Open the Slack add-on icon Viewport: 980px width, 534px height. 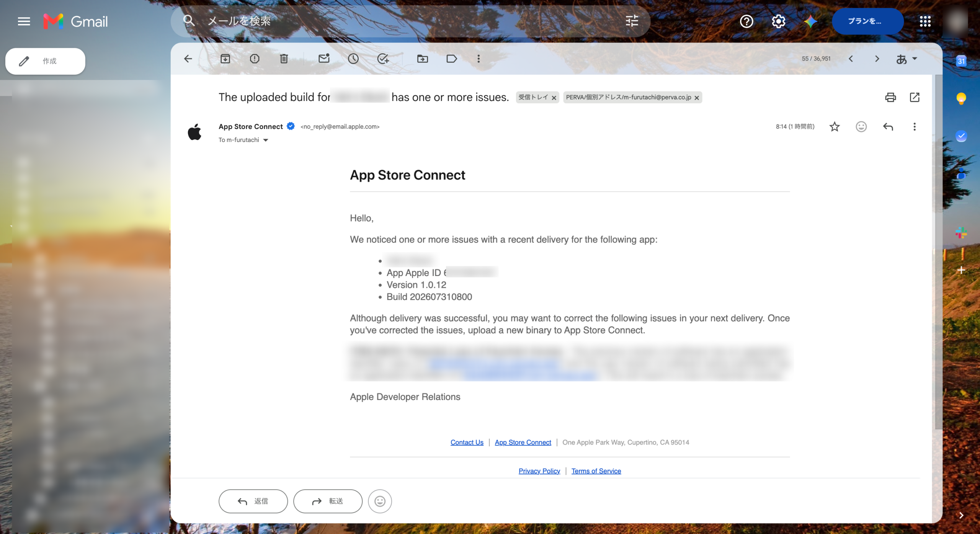click(x=961, y=233)
